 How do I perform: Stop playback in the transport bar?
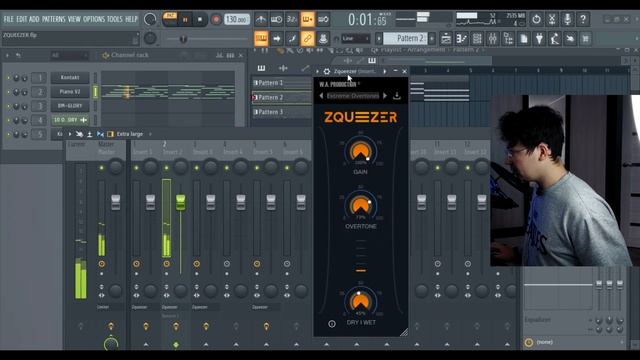(200, 20)
